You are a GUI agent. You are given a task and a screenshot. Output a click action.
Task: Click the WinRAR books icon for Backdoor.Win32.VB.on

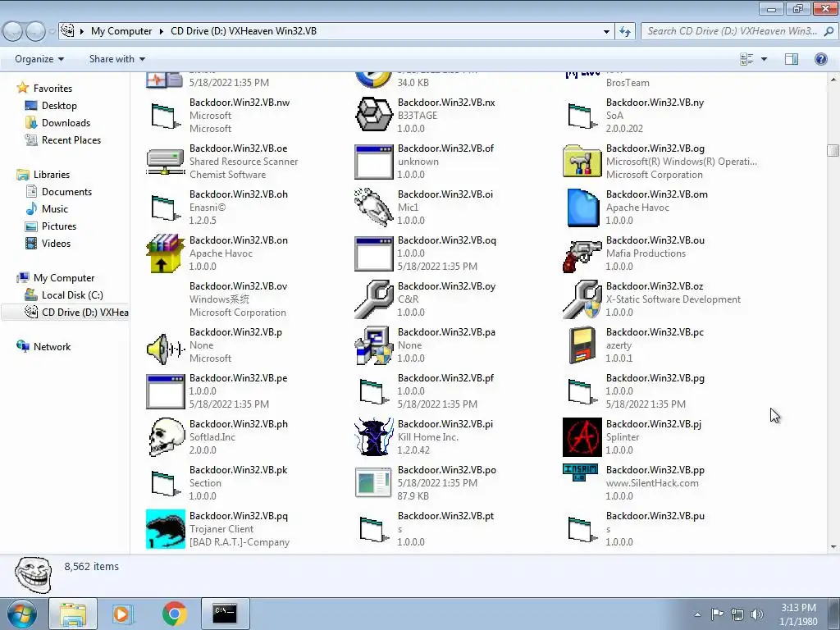165,253
